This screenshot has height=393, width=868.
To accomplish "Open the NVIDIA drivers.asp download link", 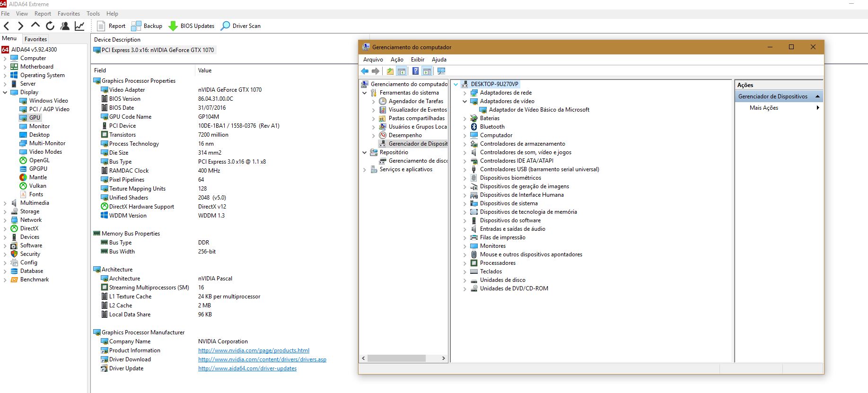I will point(262,359).
